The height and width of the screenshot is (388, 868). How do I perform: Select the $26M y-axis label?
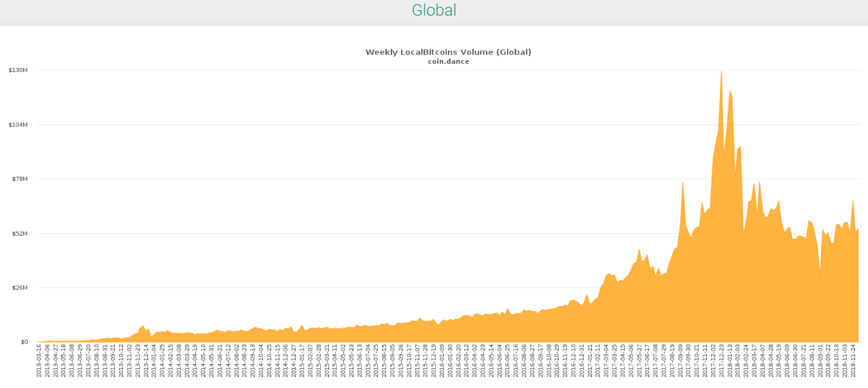18,288
